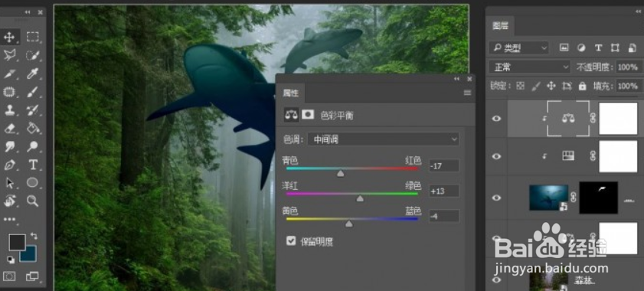Open the three-dots extra tools menu
Screen dimensions: 644x291
point(10,220)
